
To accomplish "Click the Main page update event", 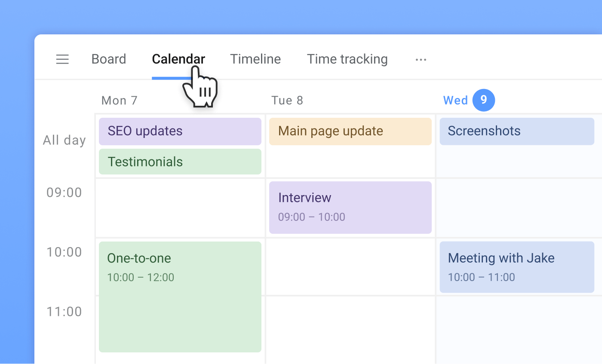I will tap(350, 131).
